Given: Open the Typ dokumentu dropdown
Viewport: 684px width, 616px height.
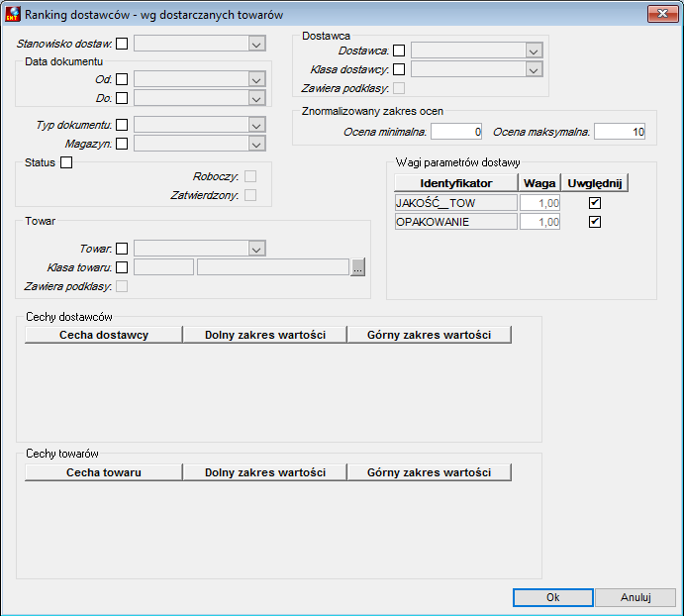Looking at the screenshot, I should point(256,125).
